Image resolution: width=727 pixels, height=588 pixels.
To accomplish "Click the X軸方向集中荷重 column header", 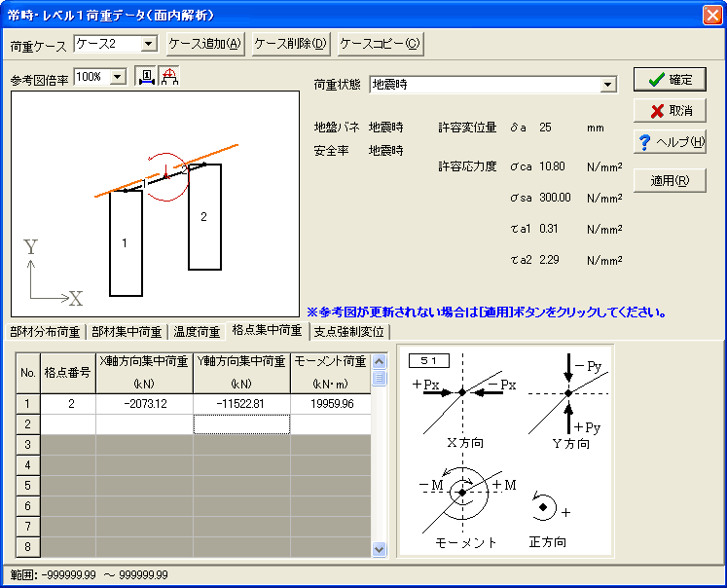I will coord(145,373).
